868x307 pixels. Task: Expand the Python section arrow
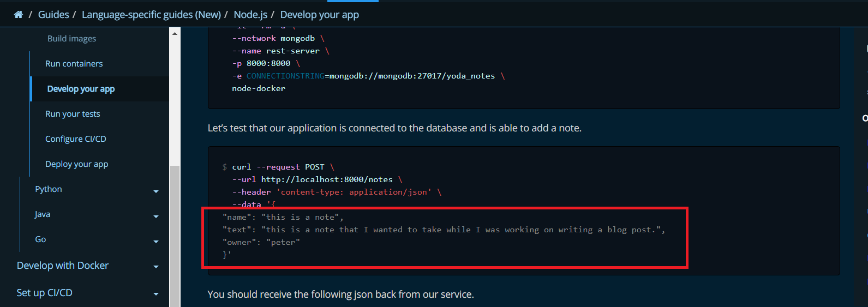[156, 191]
